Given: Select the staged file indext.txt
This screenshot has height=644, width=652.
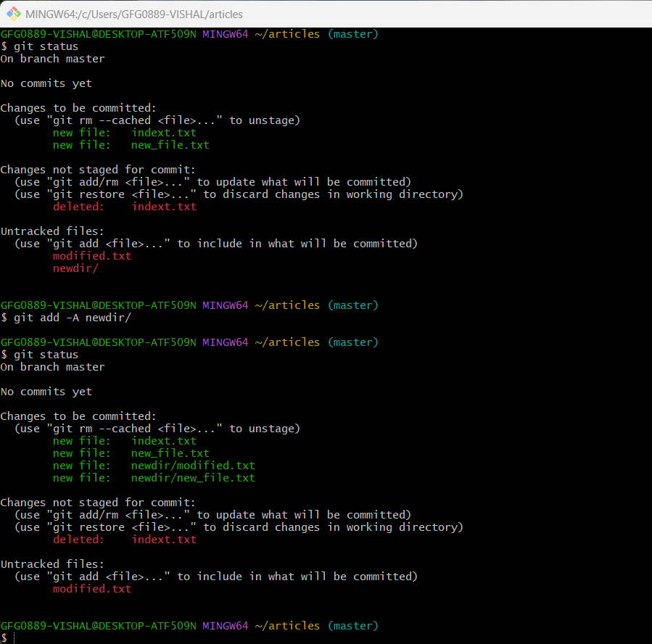Looking at the screenshot, I should point(163,132).
